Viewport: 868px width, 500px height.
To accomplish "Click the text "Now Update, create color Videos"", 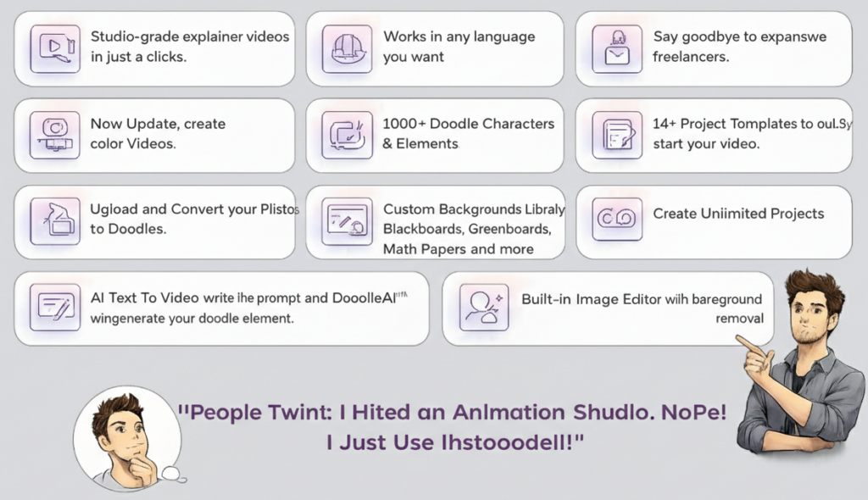I will tap(159, 133).
